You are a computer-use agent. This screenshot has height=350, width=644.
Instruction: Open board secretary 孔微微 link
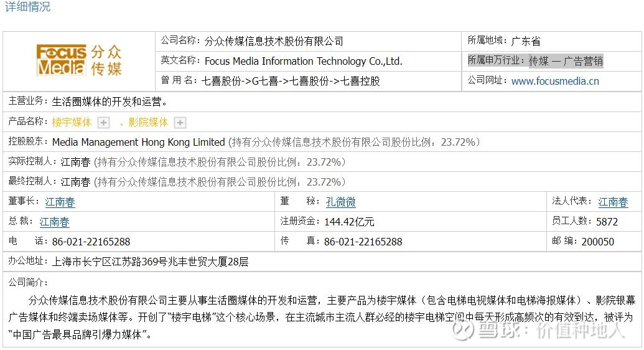point(340,202)
